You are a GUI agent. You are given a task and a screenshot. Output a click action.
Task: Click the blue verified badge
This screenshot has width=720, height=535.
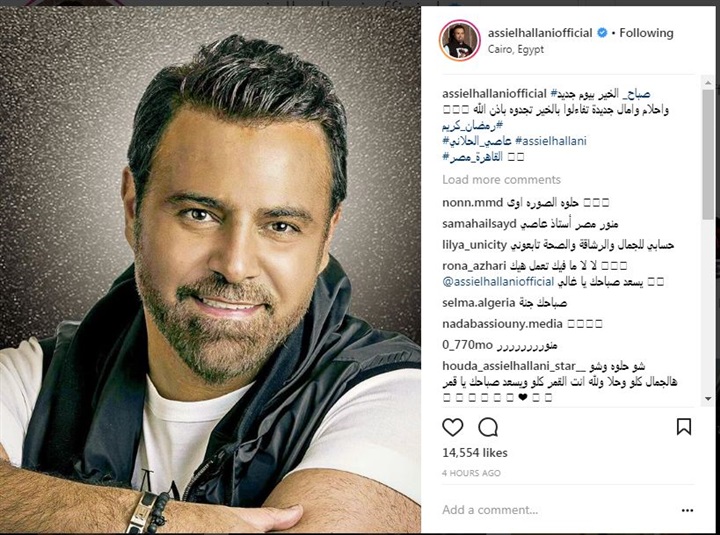click(x=602, y=33)
